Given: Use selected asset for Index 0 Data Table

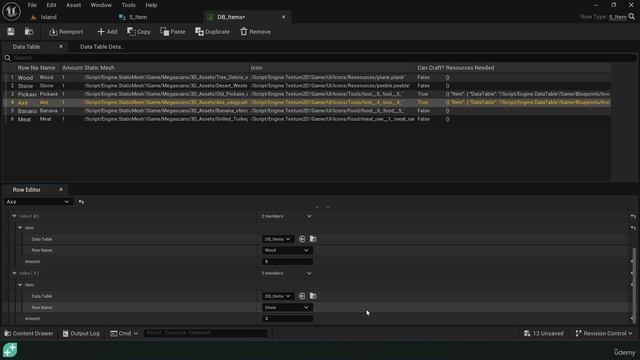Looking at the screenshot, I should pos(302,239).
